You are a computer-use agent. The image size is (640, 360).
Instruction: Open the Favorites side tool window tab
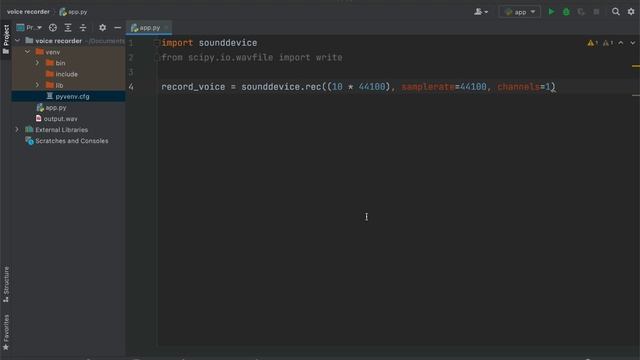point(6,332)
